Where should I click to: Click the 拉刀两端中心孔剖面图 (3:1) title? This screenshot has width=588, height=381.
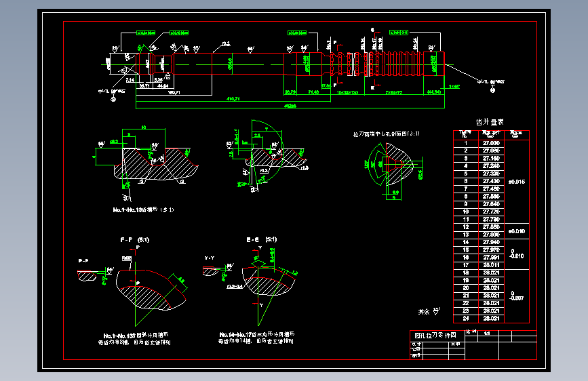[x=386, y=134]
